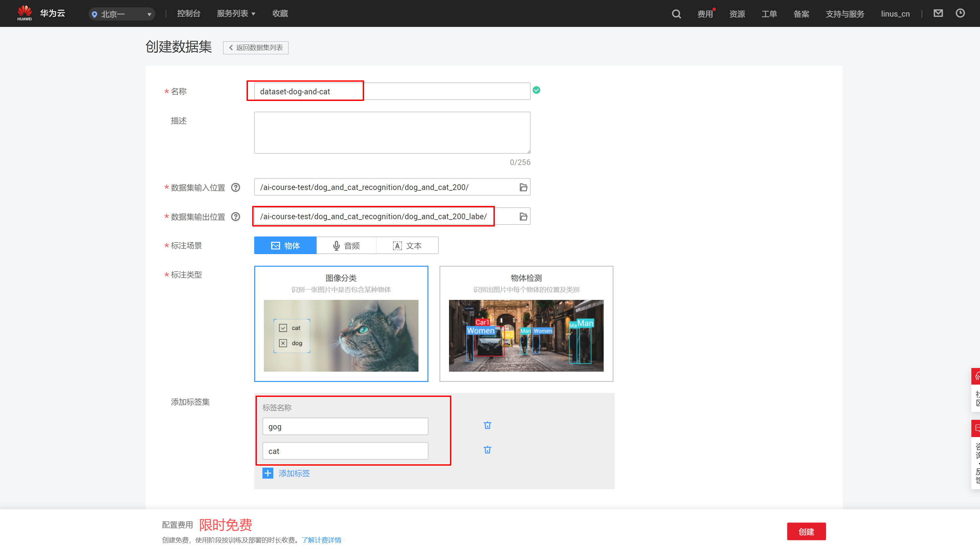Select the 文本 annotation scene
This screenshot has width=980, height=552.
407,245
